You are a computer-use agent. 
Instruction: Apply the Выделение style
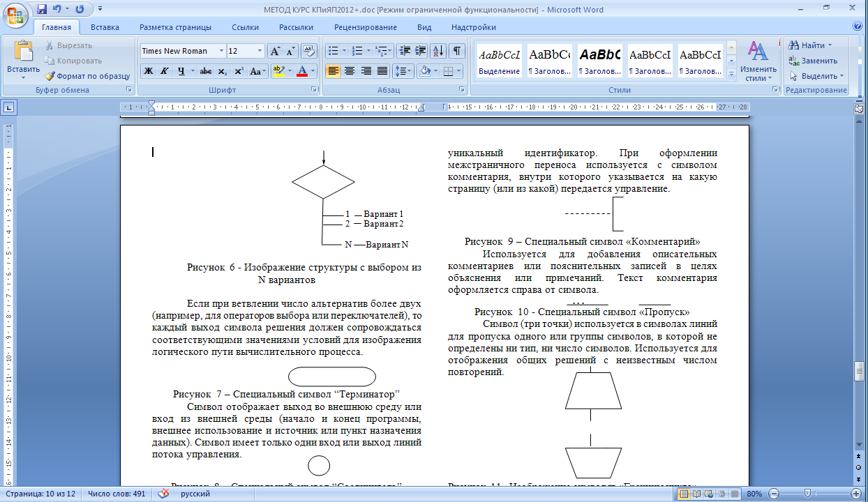click(500, 61)
